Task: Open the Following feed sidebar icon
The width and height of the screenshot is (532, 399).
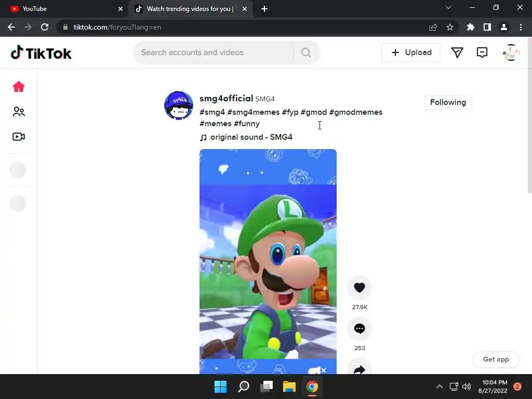Action: tap(19, 112)
